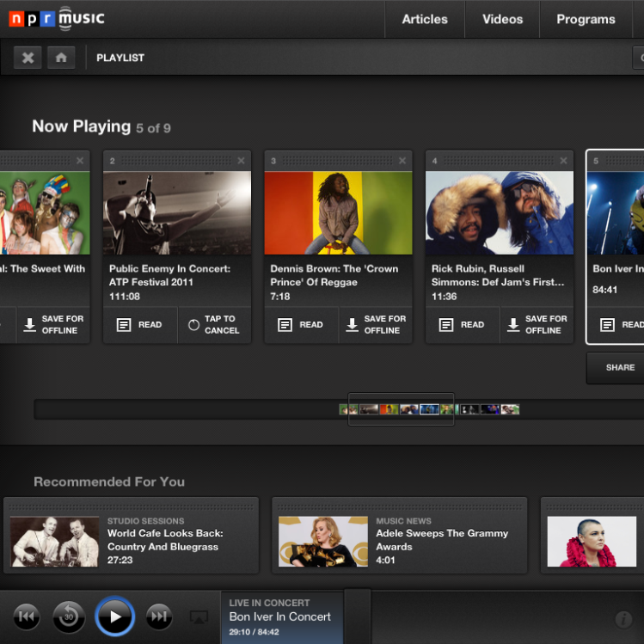644x644 pixels.
Task: Open AirPlay output options
Action: coord(199,616)
